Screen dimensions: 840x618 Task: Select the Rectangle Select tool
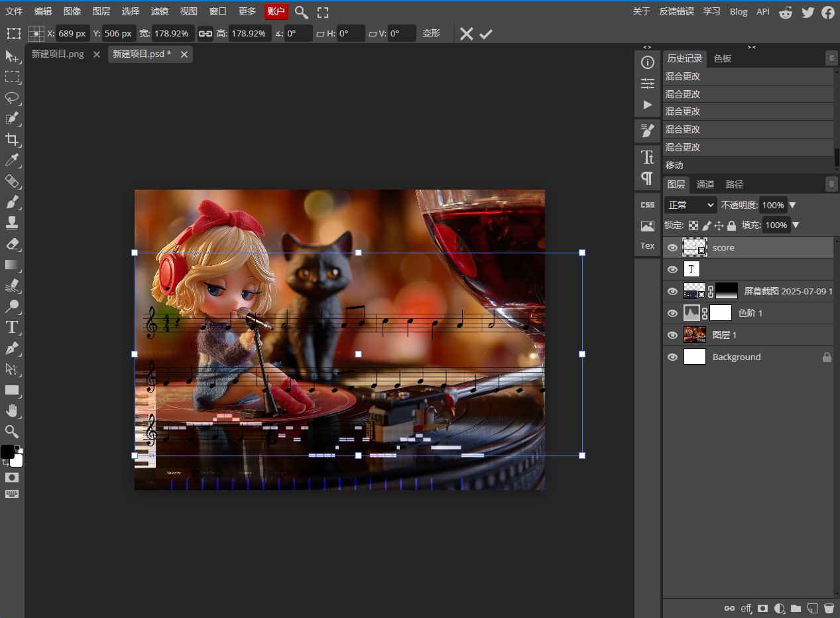pos(12,77)
